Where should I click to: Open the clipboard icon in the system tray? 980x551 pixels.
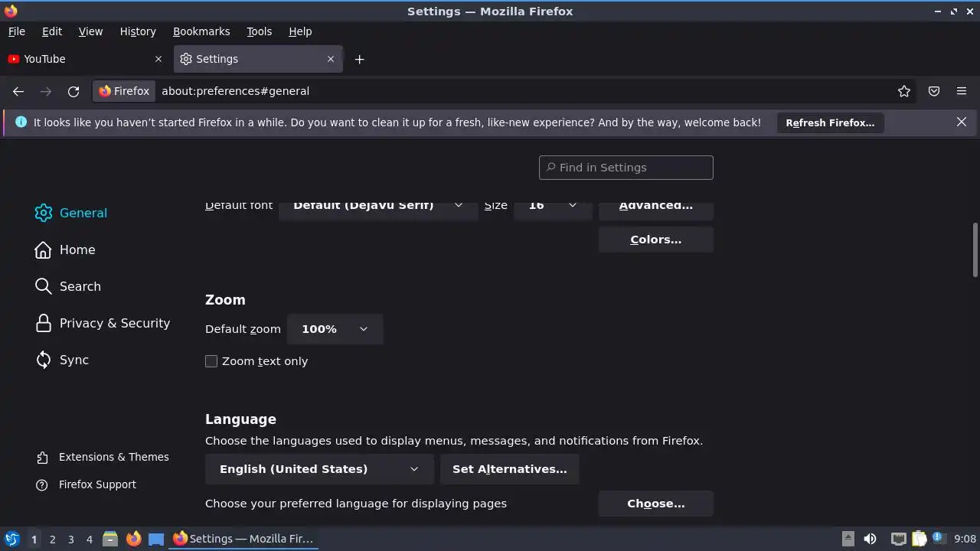click(x=919, y=539)
